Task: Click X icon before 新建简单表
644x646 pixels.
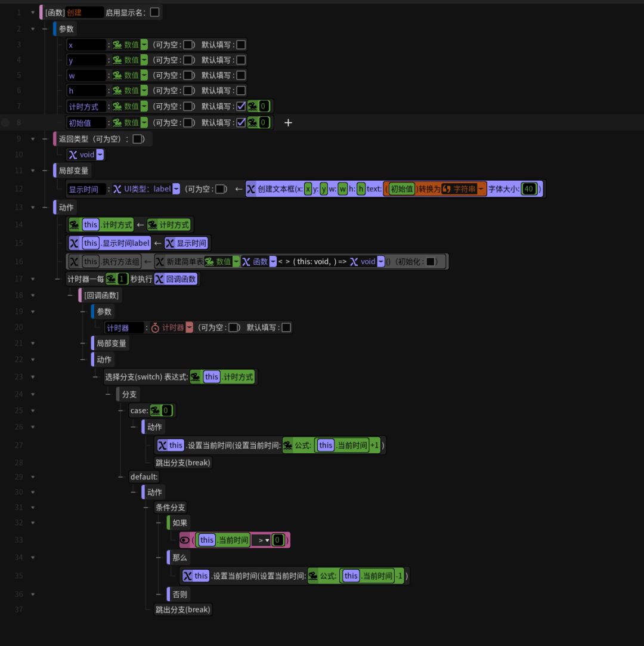Action: tap(160, 262)
